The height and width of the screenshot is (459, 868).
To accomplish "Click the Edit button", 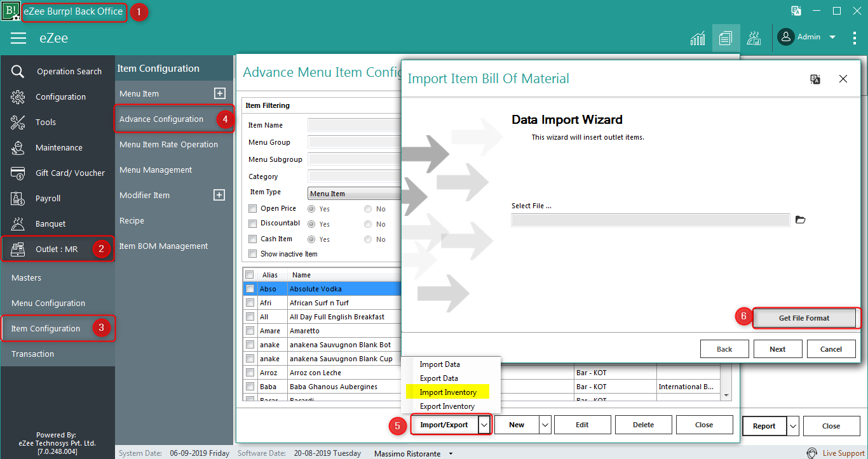I will 582,425.
